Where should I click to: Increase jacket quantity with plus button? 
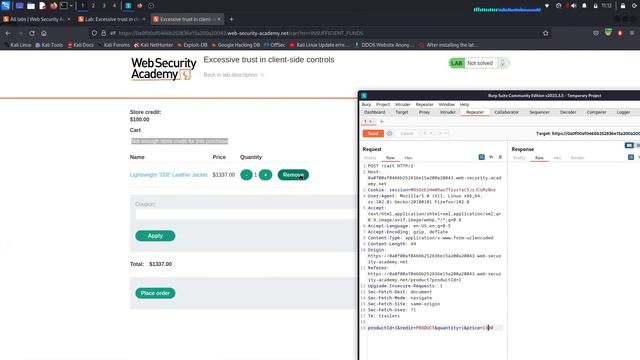265,175
